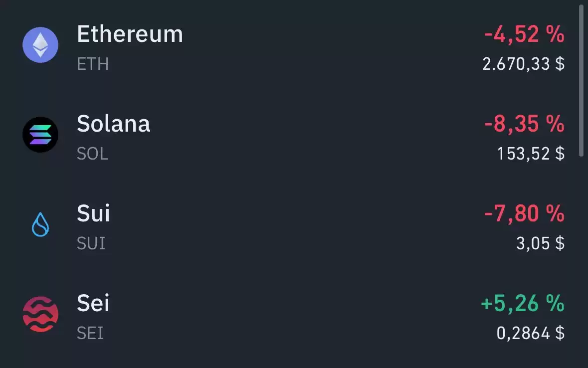Click the Sei red wave icon
588x368 pixels.
pos(40,314)
